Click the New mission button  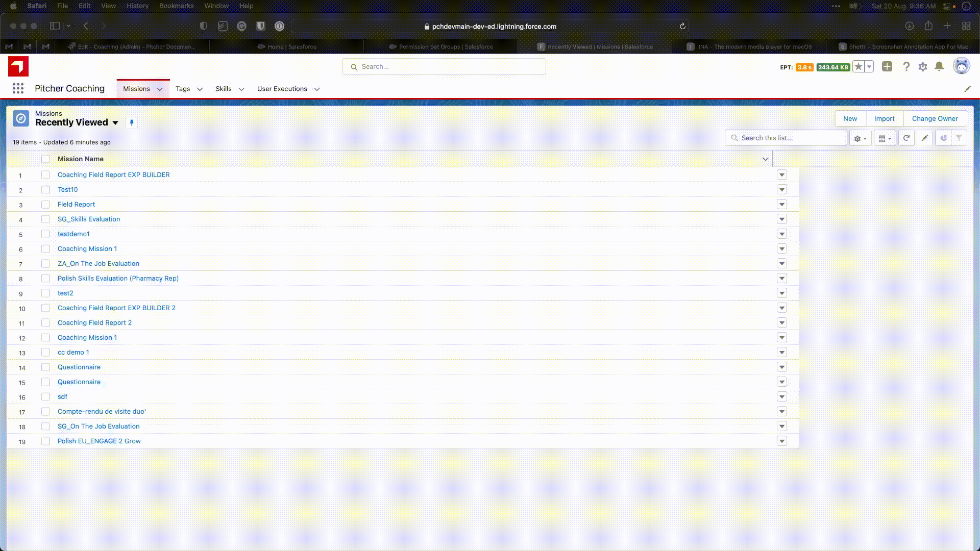click(850, 119)
